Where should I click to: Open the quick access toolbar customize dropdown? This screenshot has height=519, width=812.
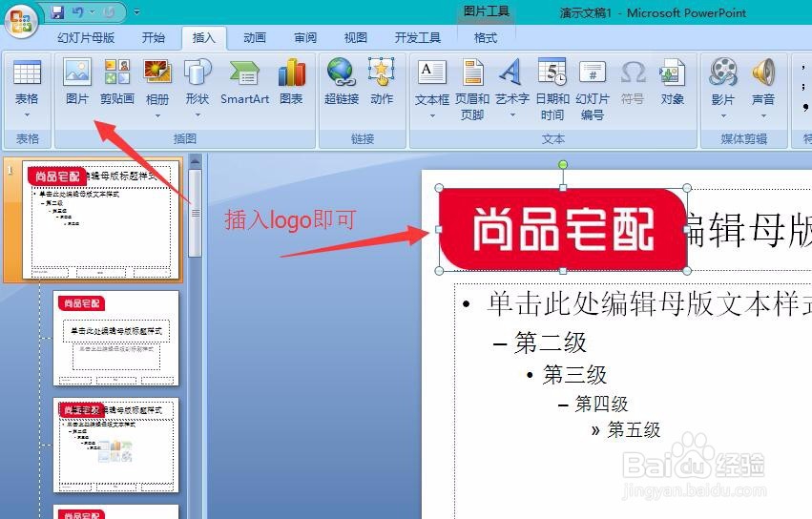pos(136,11)
